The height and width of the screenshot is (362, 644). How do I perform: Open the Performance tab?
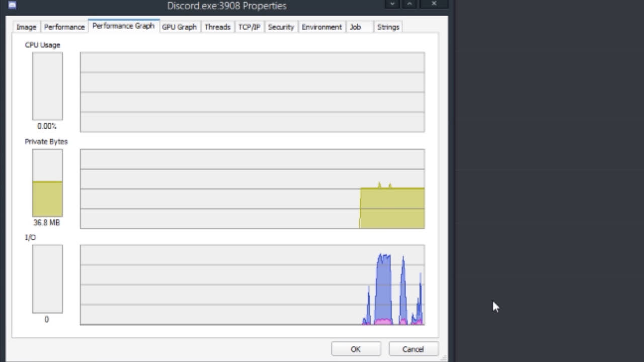[64, 27]
